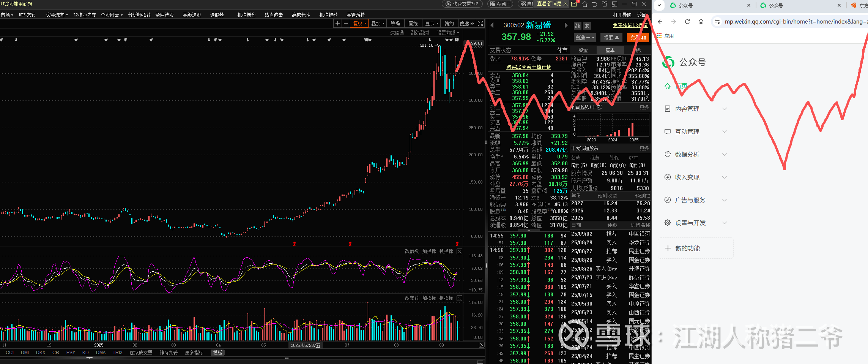Zoom out the K-line chart with minus button

(x=346, y=24)
